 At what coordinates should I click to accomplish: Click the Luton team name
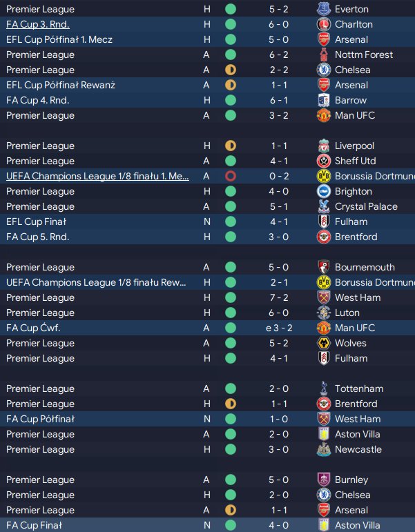pyautogui.click(x=347, y=313)
